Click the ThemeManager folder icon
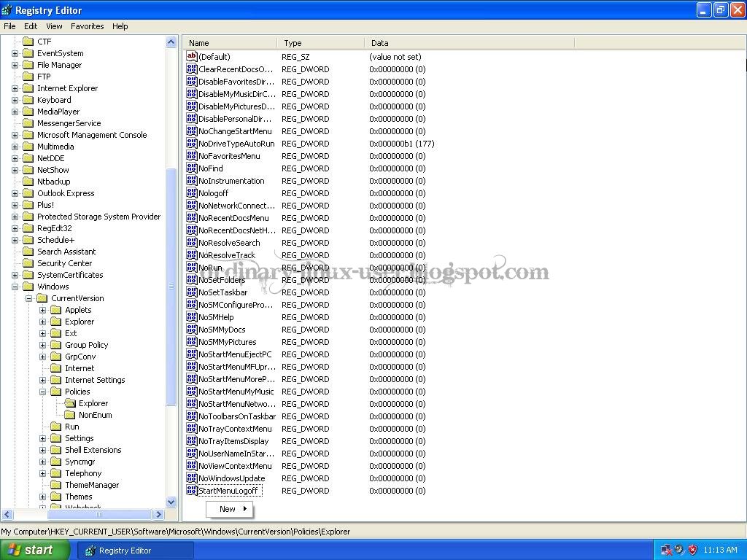This screenshot has height=560, width=747. (56, 485)
